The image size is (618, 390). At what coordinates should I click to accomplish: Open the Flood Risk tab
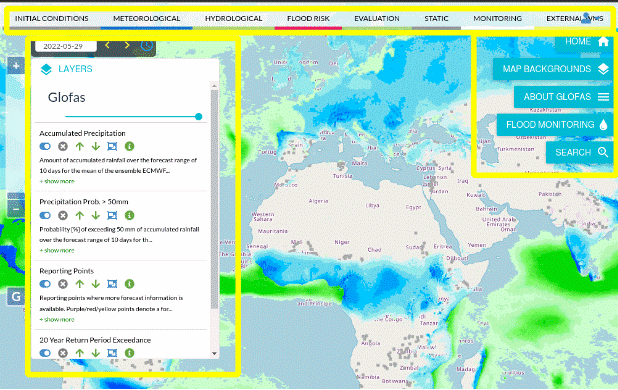[308, 19]
